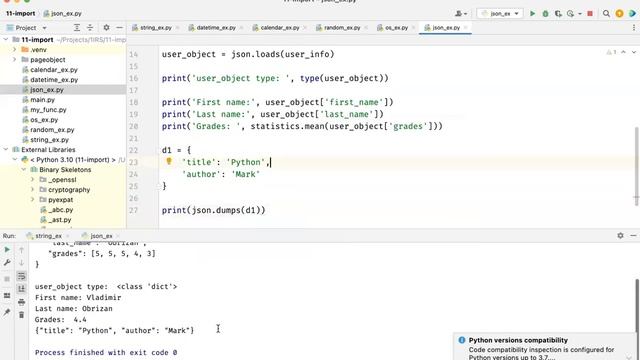The height and width of the screenshot is (360, 640).
Task: Click the 11-import breadcrumb in navigation bar
Action: pyautogui.click(x=20, y=13)
